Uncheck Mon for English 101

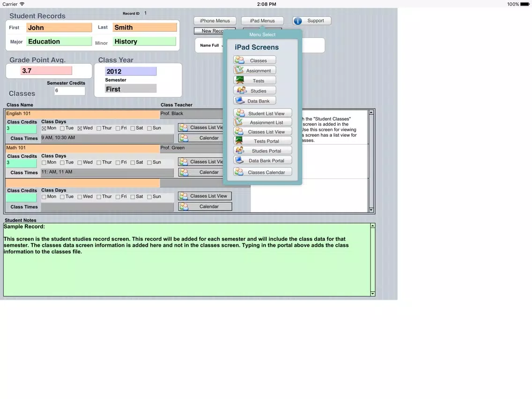pos(44,128)
